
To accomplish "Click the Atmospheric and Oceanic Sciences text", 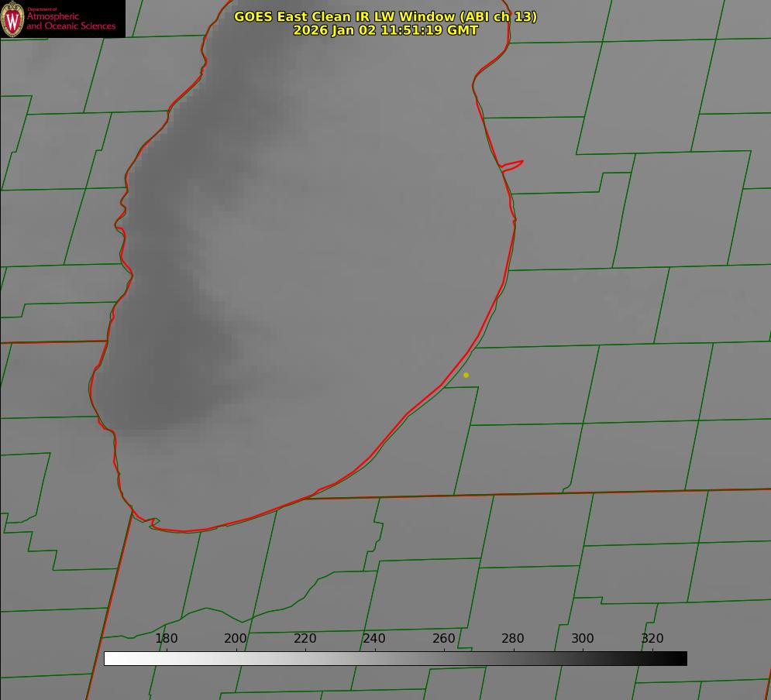I will click(71, 21).
